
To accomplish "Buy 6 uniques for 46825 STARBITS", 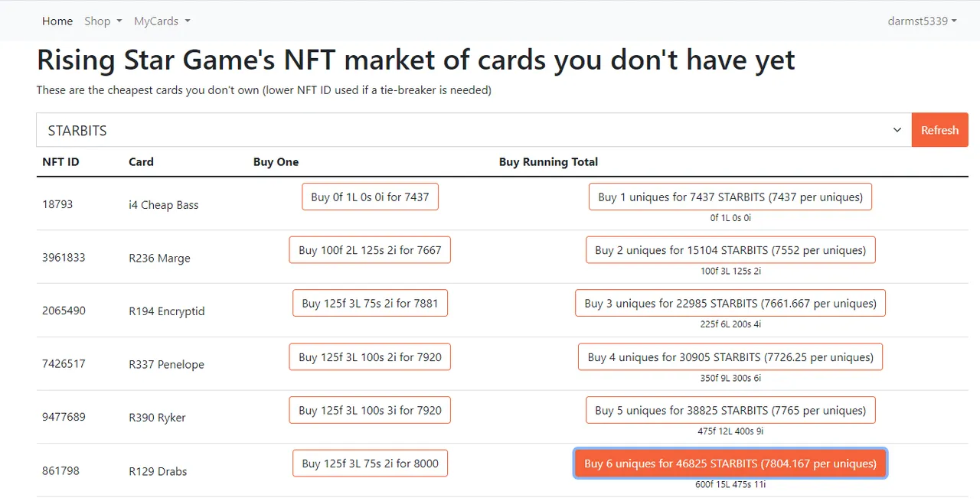I will (x=730, y=464).
